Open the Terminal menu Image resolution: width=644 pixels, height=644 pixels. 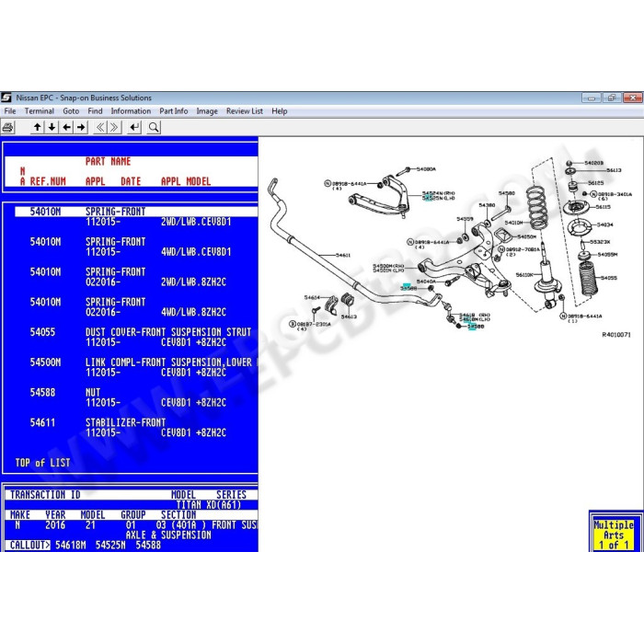[x=39, y=111]
